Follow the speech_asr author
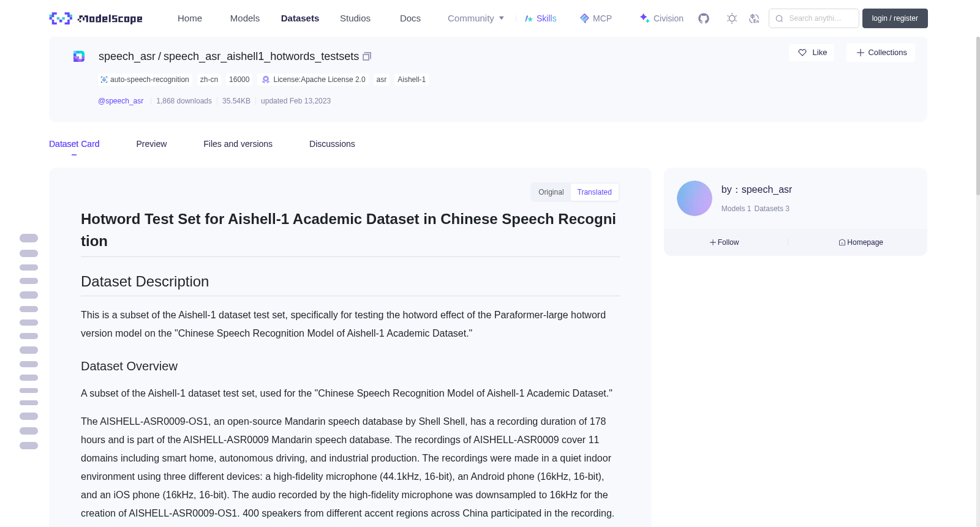Screen dimensions: 980x527 [x=725, y=242]
